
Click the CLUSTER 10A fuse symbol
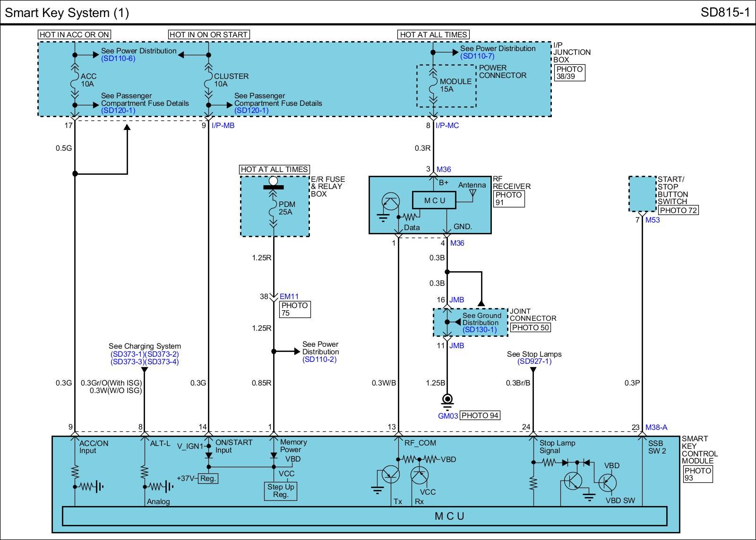click(208, 80)
